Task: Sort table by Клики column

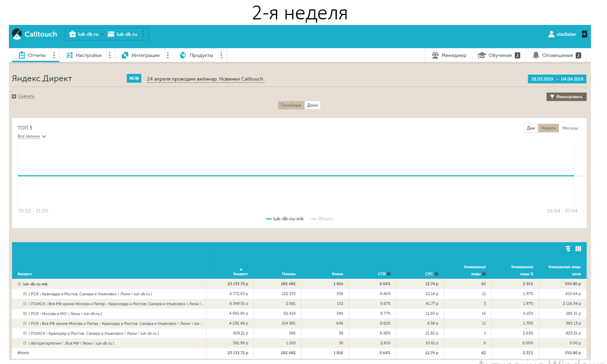Action: click(338, 274)
